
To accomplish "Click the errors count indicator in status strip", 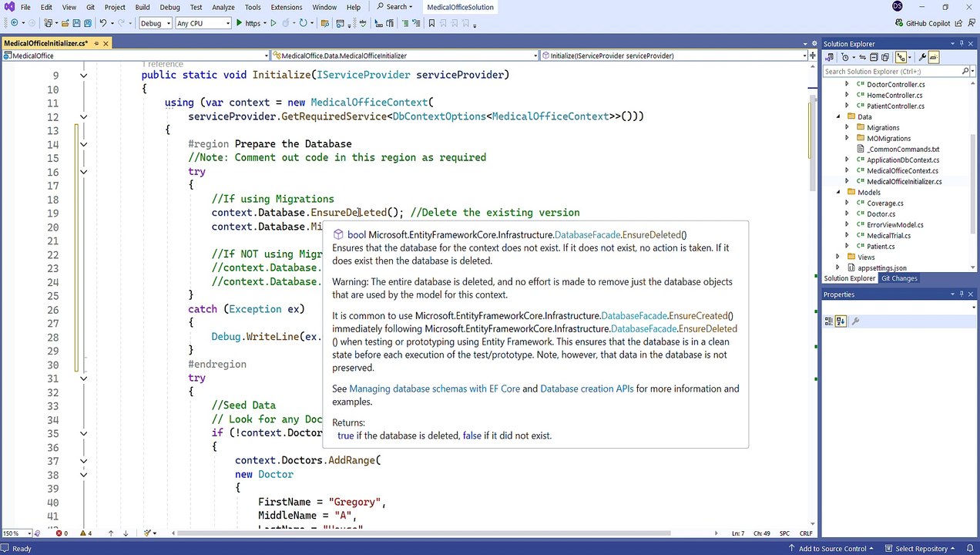I will 61,533.
